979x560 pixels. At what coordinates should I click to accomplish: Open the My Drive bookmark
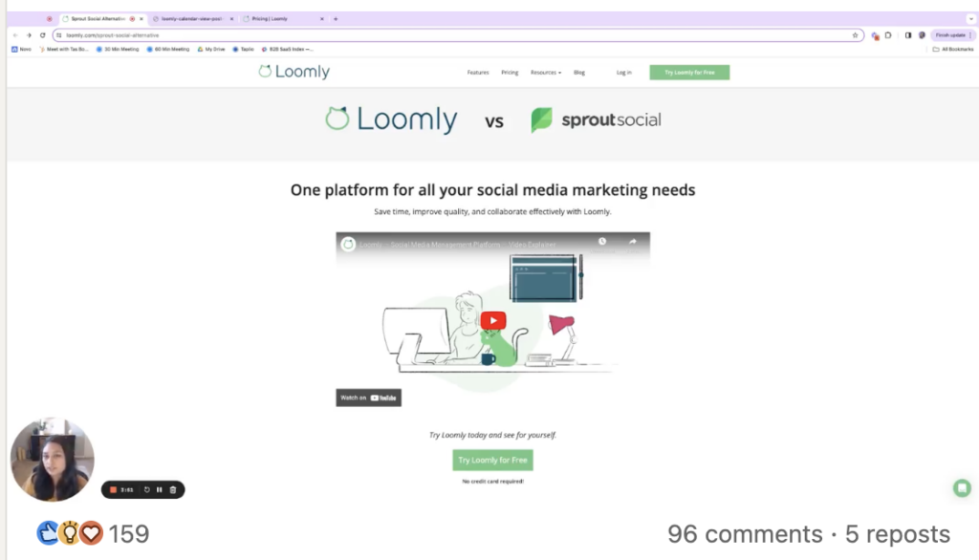[x=211, y=50]
